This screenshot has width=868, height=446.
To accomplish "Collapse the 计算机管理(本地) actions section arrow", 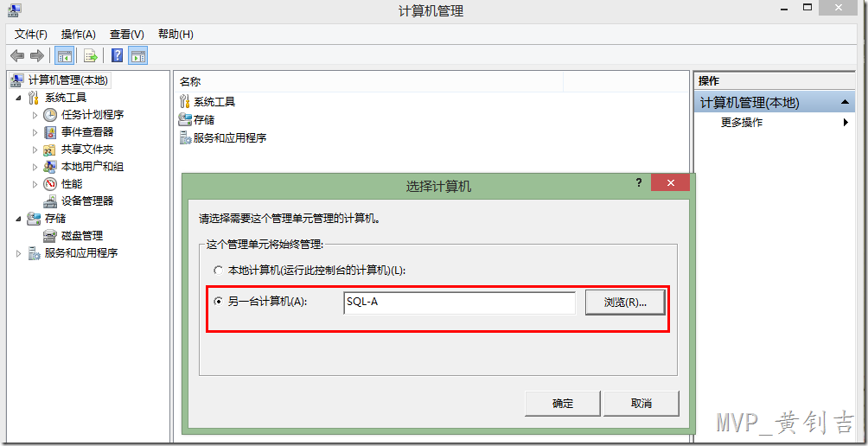I will tap(844, 102).
